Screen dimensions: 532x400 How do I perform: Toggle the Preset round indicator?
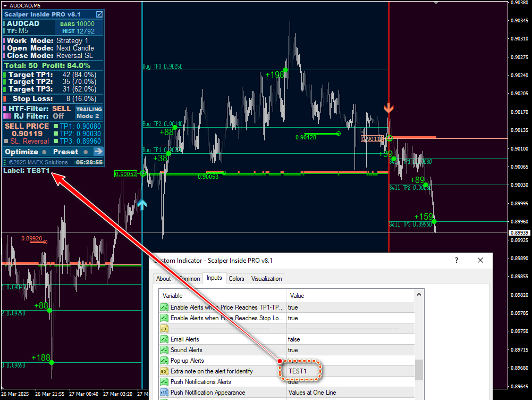click(86, 152)
